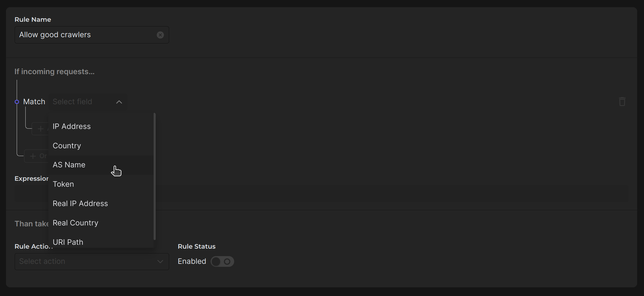Click the plus And condition button

[41, 129]
